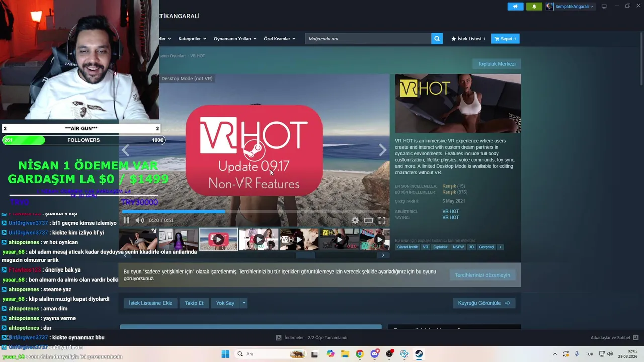Select the fourth trailer thumbnail with three faces
Screen dimensions: 644x362
[x=259, y=239]
